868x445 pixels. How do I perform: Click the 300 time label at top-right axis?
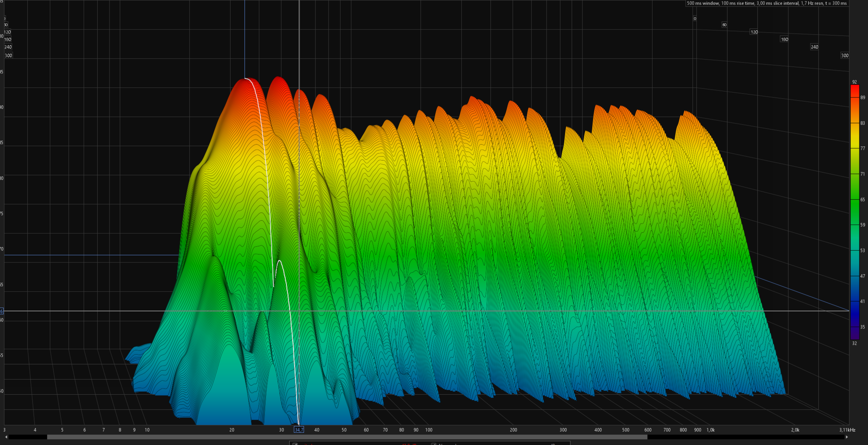point(844,56)
